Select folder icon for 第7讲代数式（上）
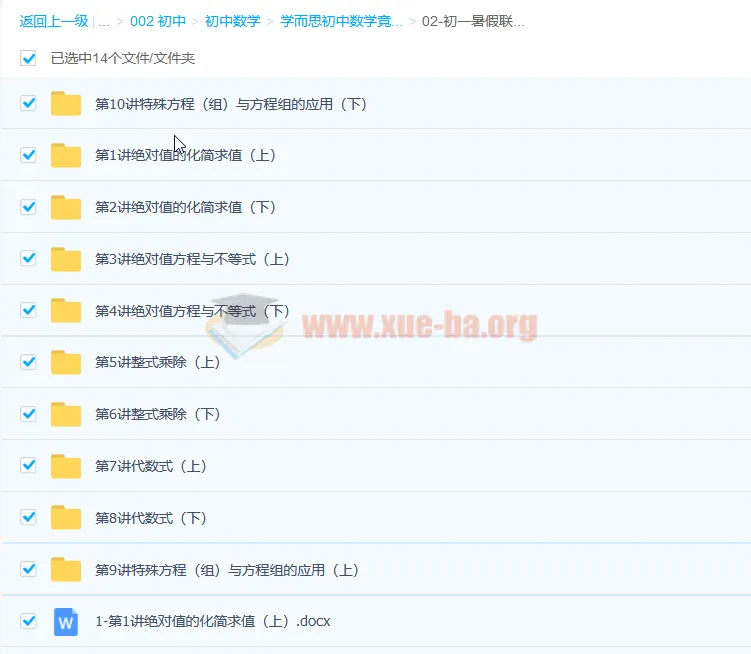Viewport: 751px width, 654px height. pyautogui.click(x=66, y=466)
